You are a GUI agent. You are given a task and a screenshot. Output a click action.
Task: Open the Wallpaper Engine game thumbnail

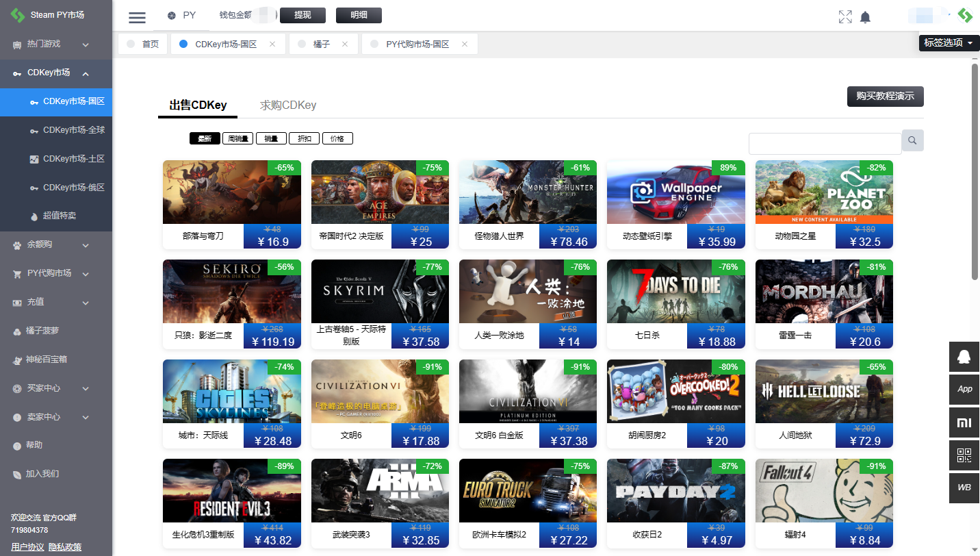coord(675,192)
